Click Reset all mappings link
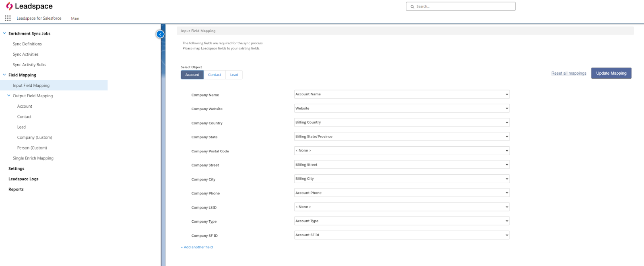 [x=569, y=73]
